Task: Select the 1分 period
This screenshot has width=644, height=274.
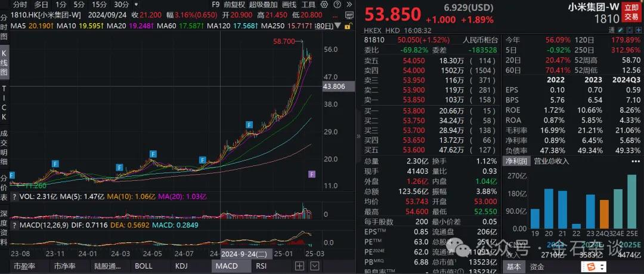Action: [61, 5]
